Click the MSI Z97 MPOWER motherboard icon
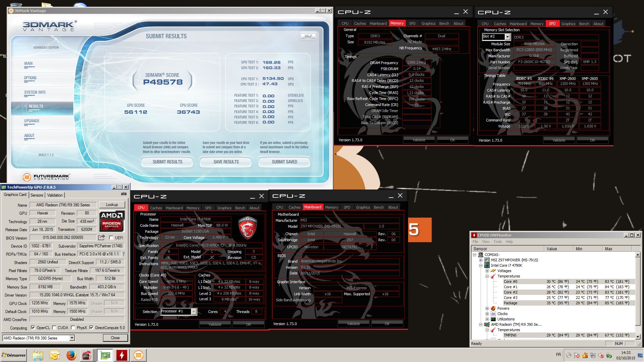Viewport: 644px width, 362px height. (x=487, y=260)
